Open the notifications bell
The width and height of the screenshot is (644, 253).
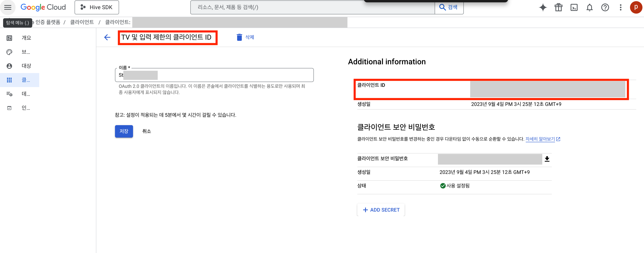[x=589, y=8]
